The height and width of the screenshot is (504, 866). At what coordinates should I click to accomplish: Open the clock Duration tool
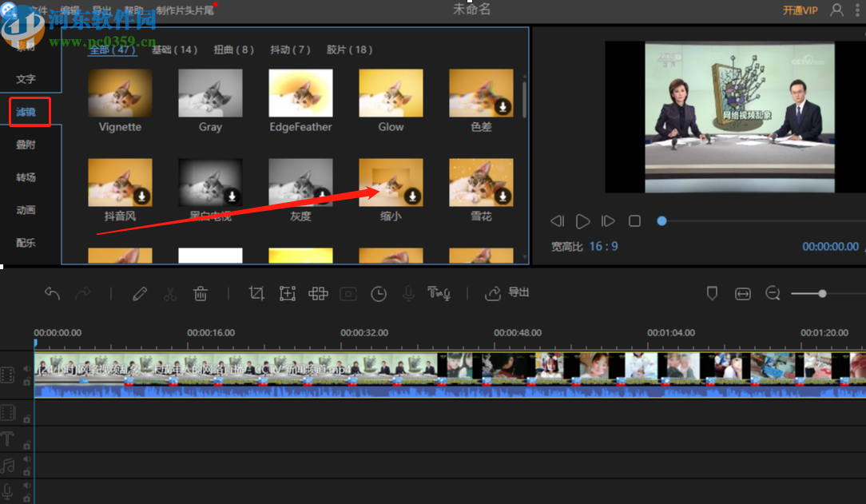pos(379,294)
